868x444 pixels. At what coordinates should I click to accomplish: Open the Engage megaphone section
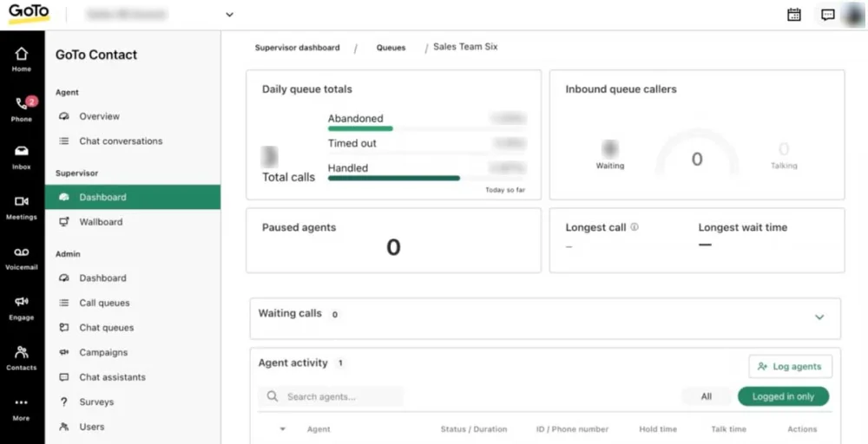tap(22, 309)
